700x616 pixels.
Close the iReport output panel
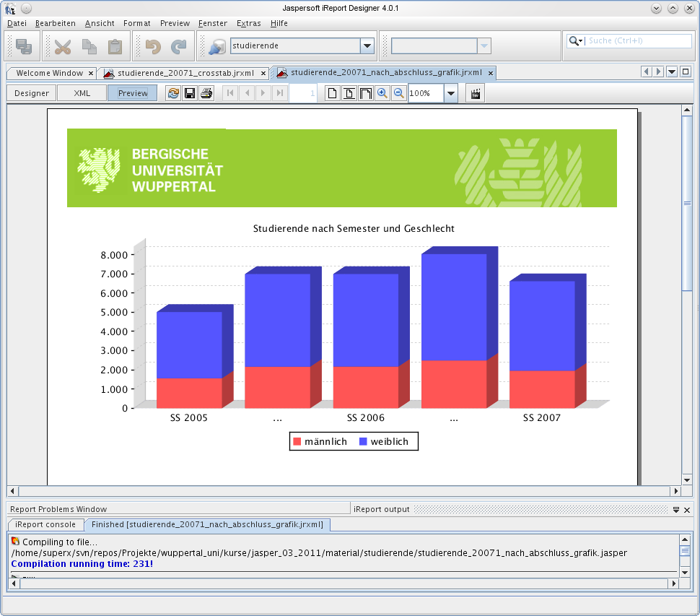pos(687,510)
